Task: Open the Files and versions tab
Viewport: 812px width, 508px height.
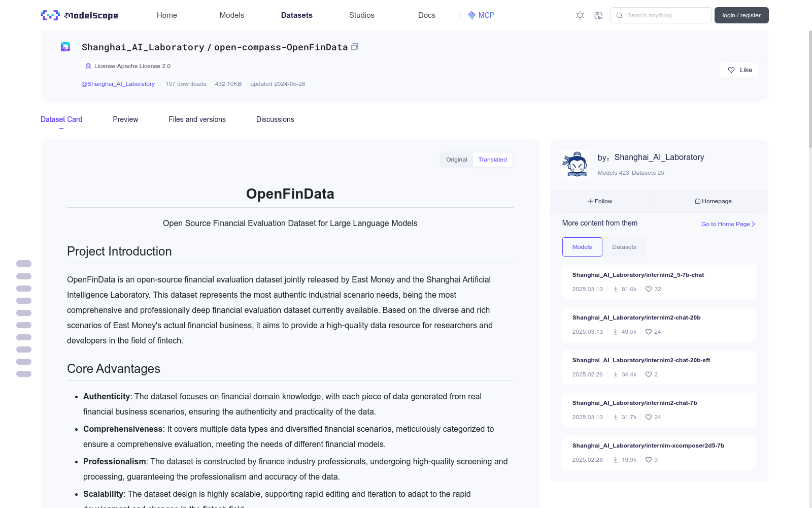Action: tap(197, 119)
